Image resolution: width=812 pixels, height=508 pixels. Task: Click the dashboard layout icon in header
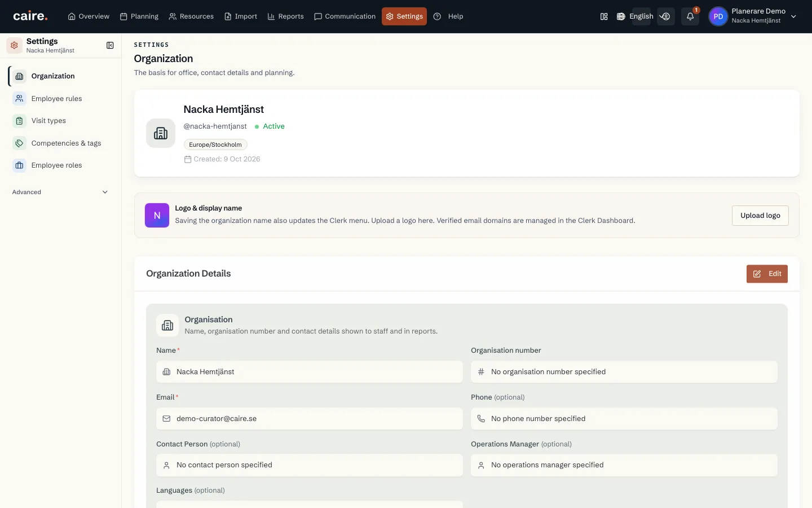point(604,16)
